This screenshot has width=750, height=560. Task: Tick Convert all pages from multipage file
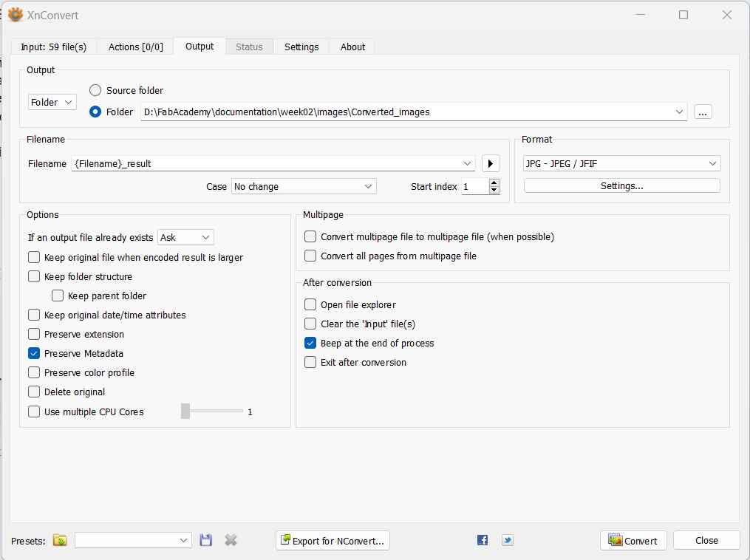click(310, 256)
